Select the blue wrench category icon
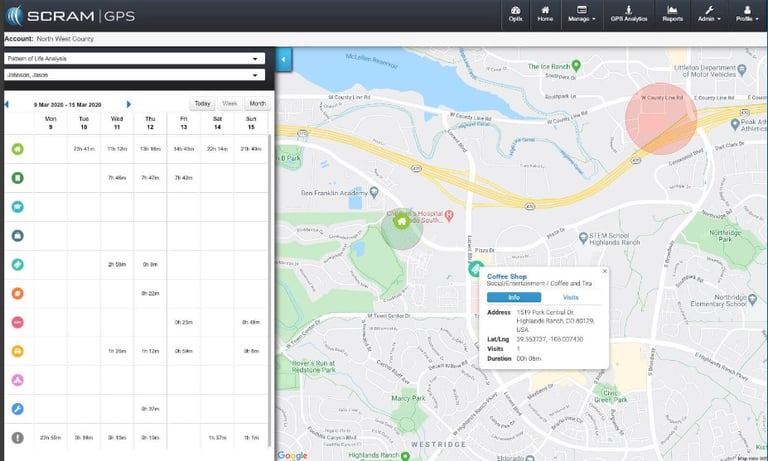Screen dimensions: 768x461 pos(18,409)
